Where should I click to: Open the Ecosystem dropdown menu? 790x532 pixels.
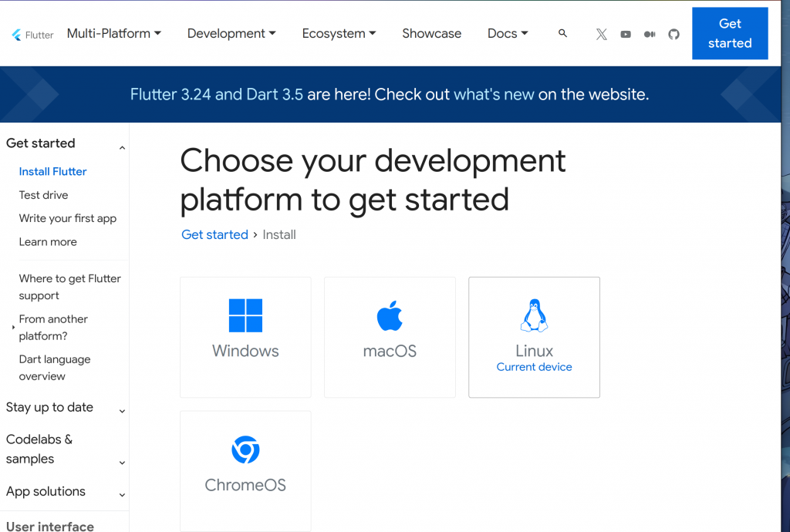(339, 33)
